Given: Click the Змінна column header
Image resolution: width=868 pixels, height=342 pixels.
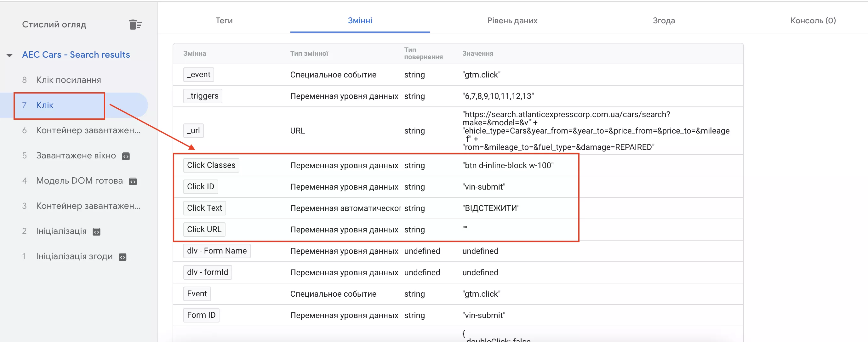Looking at the screenshot, I should coord(195,54).
